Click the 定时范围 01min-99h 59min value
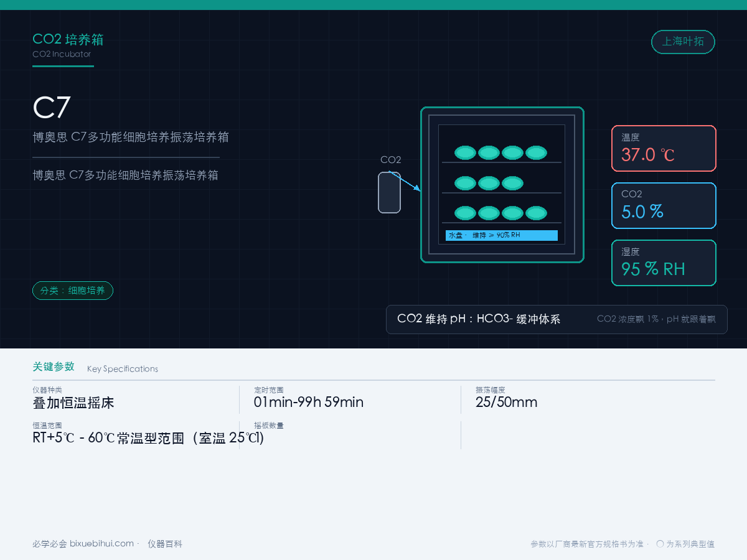 (x=309, y=402)
